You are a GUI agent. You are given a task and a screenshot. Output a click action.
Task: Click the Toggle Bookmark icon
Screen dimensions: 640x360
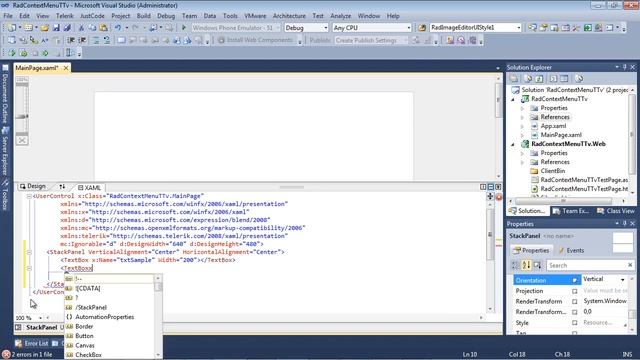pos(121,40)
